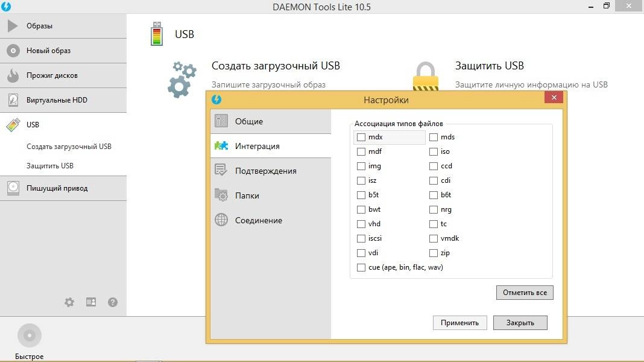Open Прожиг дисков section
The height and width of the screenshot is (362, 644).
(x=63, y=75)
